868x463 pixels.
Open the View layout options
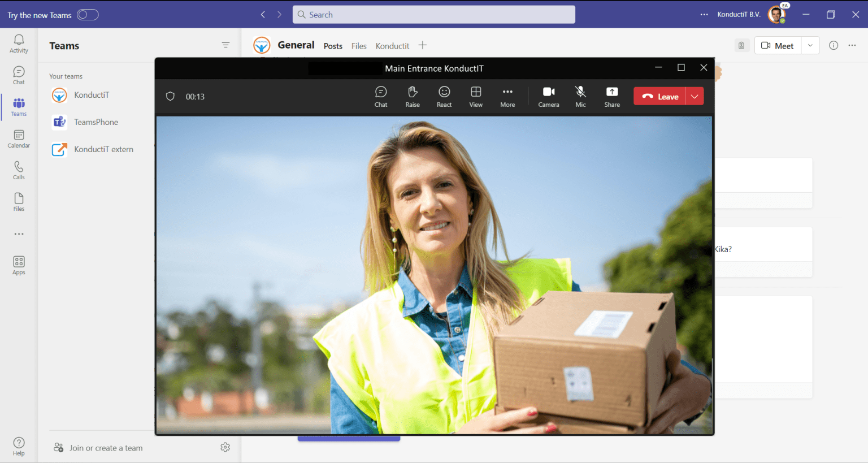[476, 96]
